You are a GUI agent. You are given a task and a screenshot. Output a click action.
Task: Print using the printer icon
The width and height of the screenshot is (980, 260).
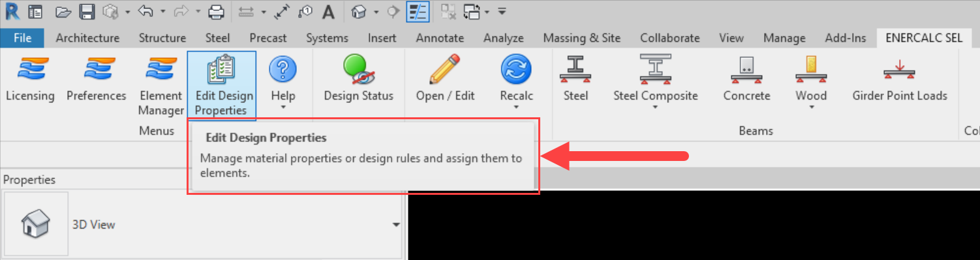(216, 11)
